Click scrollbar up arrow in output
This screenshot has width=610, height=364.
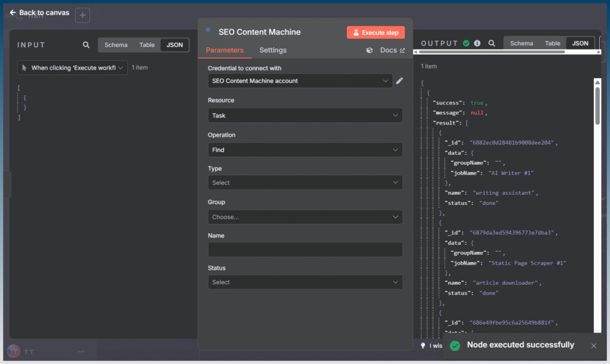coord(597,82)
